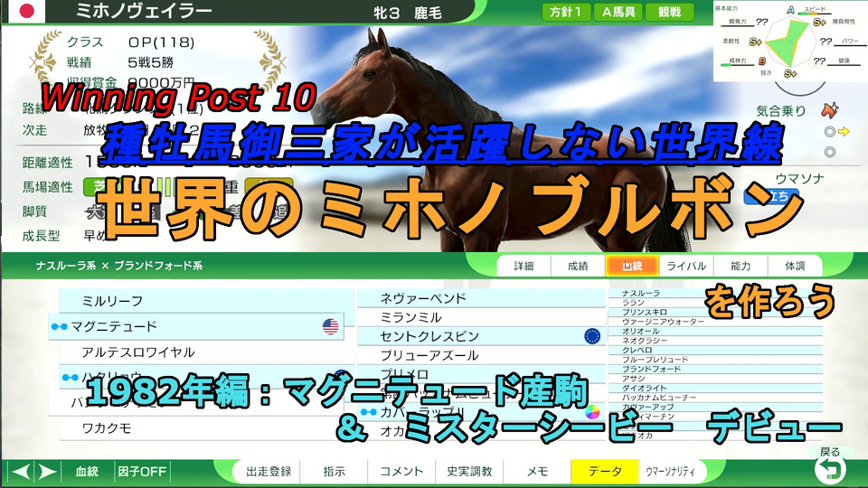Click the left laurel wreath icon

(46, 61)
